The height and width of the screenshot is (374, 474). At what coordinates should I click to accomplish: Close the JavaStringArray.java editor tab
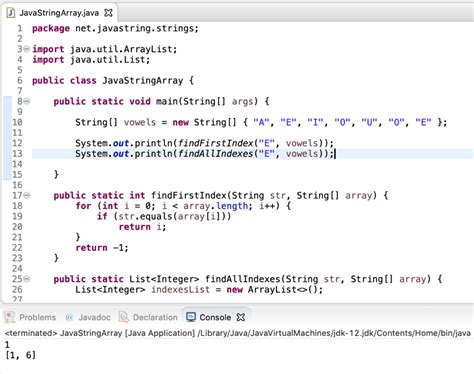[x=108, y=13]
